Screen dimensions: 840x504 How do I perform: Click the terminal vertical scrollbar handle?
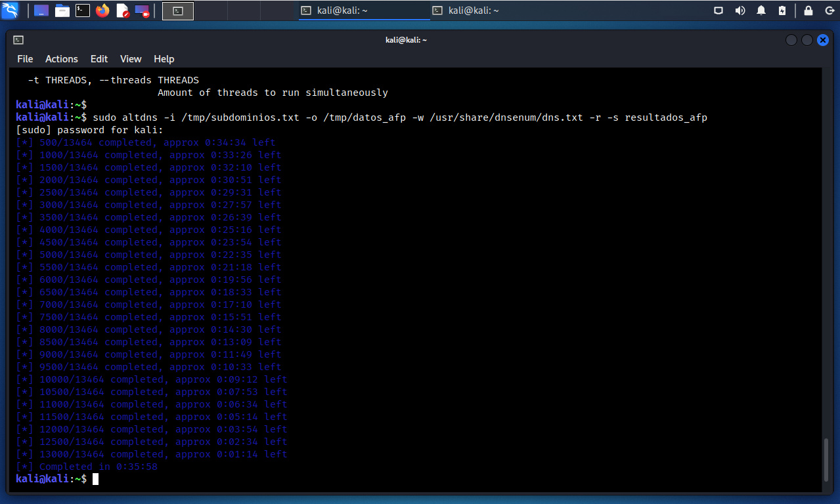pyautogui.click(x=826, y=463)
